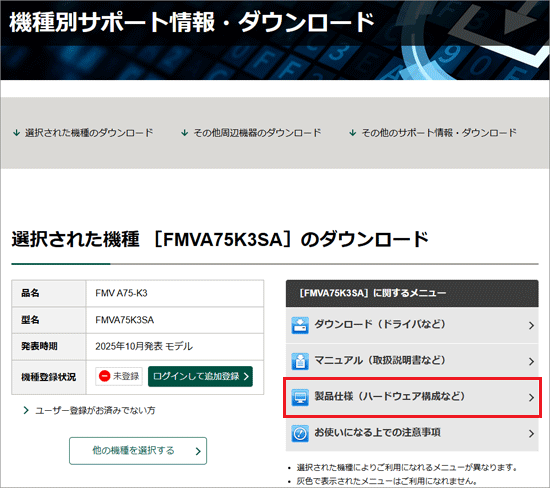Click down arrow icon before その他のサポート情報
This screenshot has height=488, width=550.
coord(353,133)
